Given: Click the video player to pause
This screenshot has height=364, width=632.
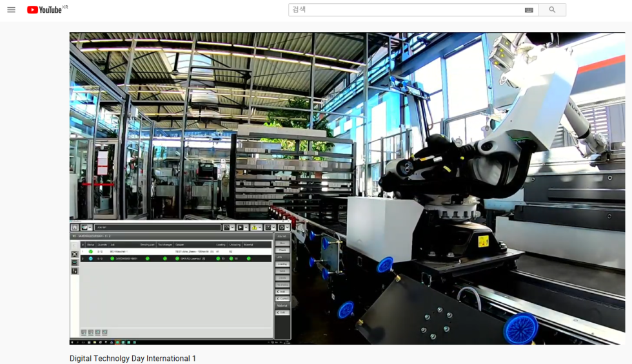Looking at the screenshot, I should pyautogui.click(x=347, y=188).
